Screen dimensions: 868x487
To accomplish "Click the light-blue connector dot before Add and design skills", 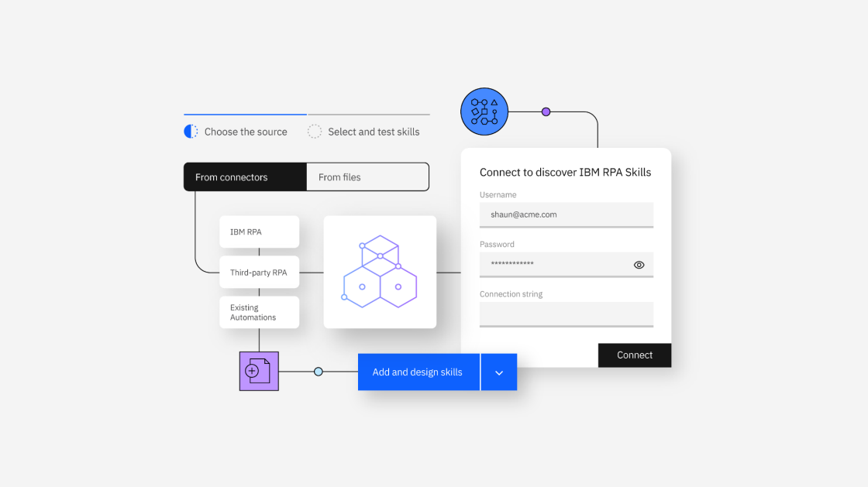I will coord(319,372).
